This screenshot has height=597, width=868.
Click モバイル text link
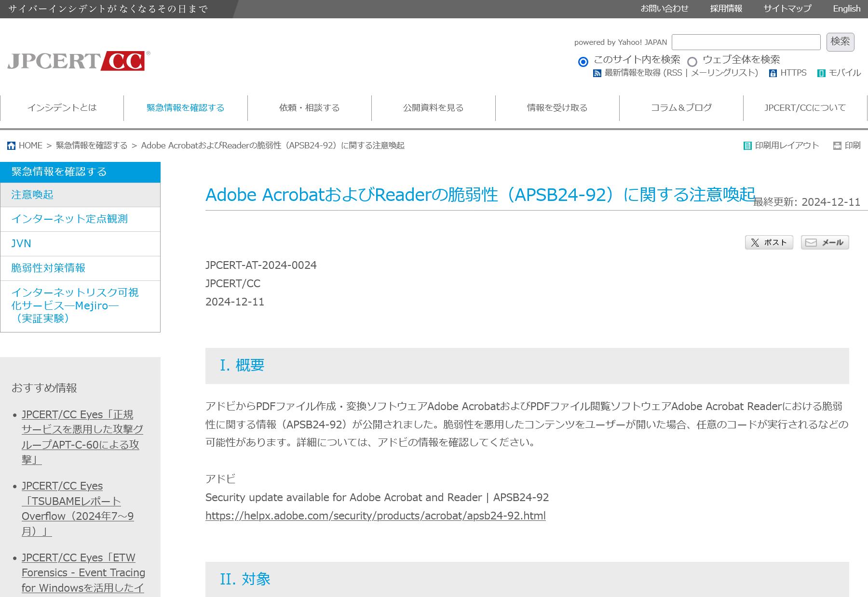845,73
